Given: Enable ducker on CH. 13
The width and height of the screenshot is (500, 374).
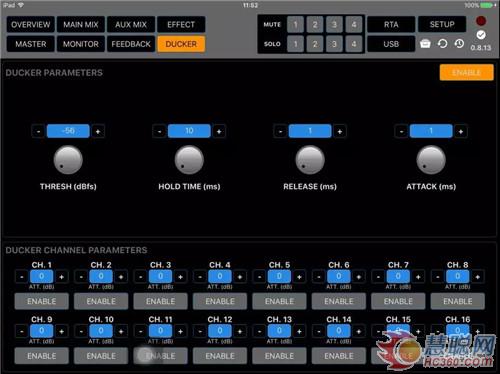Looking at the screenshot, I should point(279,356).
